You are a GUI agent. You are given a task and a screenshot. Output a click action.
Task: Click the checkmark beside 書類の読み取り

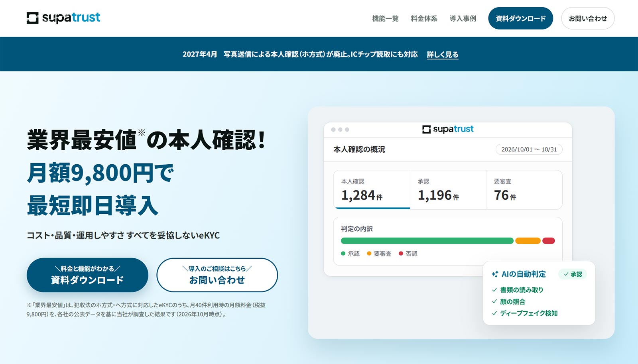pos(494,290)
